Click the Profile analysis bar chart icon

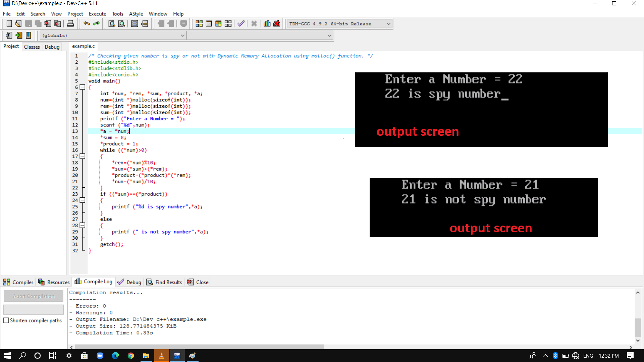pyautogui.click(x=267, y=24)
